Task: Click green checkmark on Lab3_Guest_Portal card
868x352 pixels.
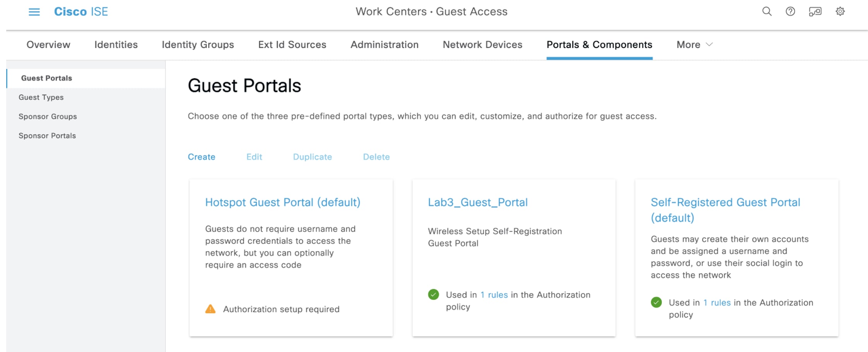Action: (434, 295)
